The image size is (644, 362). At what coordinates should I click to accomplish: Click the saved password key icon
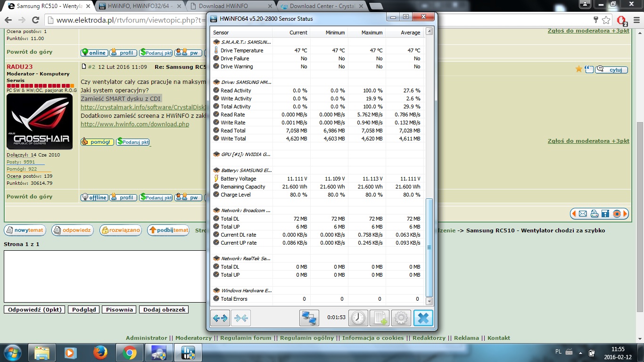(x=596, y=20)
